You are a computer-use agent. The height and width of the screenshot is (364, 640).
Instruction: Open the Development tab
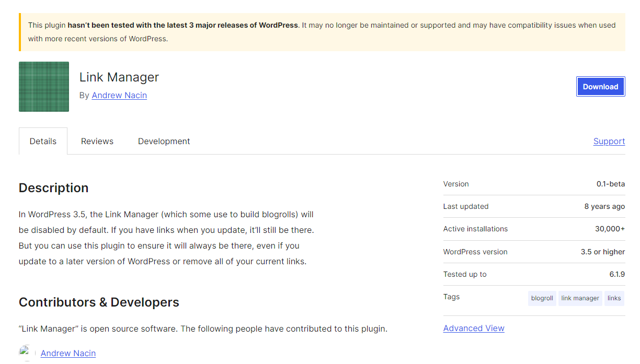coord(164,141)
